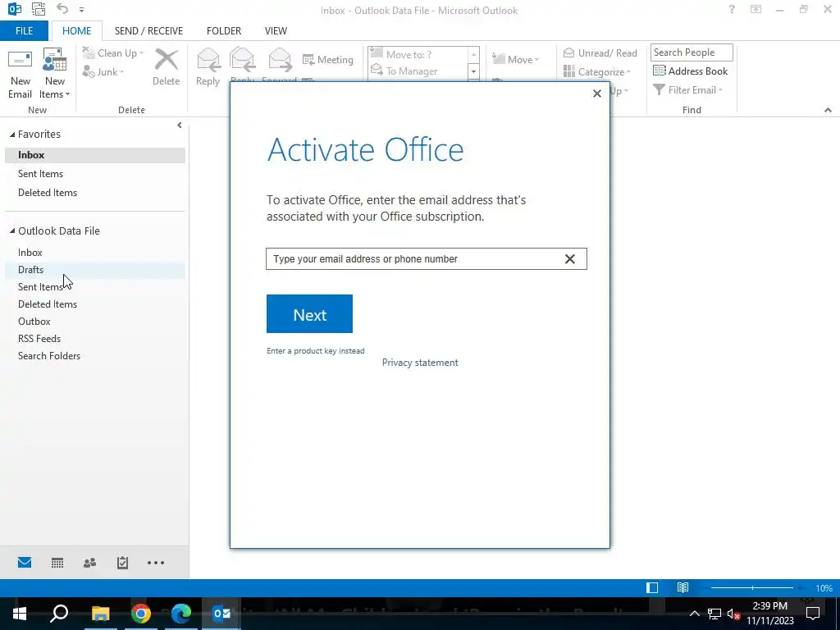Image resolution: width=840 pixels, height=630 pixels.
Task: Launch Microsoft Edge from taskbar
Action: 181,614
